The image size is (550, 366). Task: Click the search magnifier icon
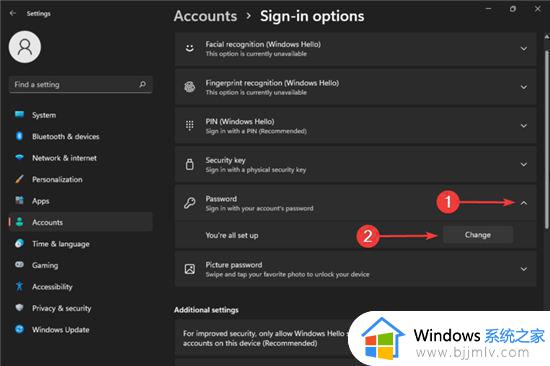click(142, 84)
